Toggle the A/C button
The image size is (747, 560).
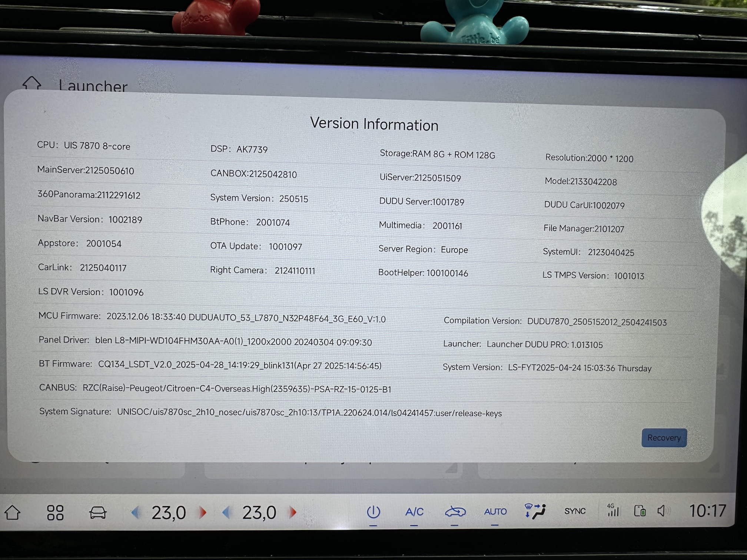point(414,512)
